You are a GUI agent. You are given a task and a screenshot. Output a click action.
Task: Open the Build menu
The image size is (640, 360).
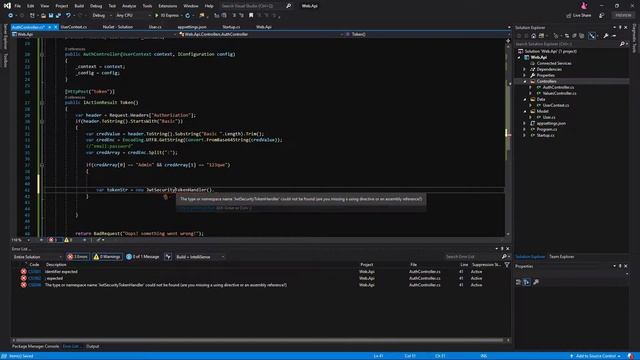tap(79, 6)
